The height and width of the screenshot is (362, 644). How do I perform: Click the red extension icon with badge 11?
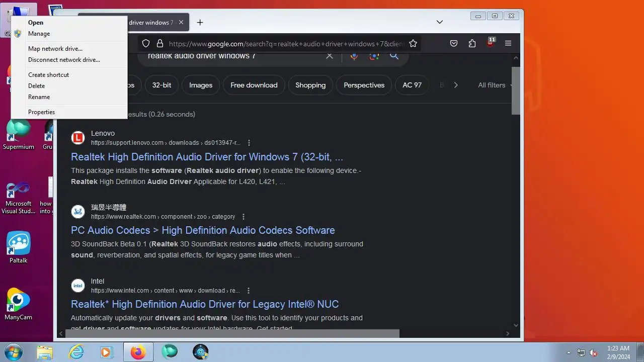(491, 43)
